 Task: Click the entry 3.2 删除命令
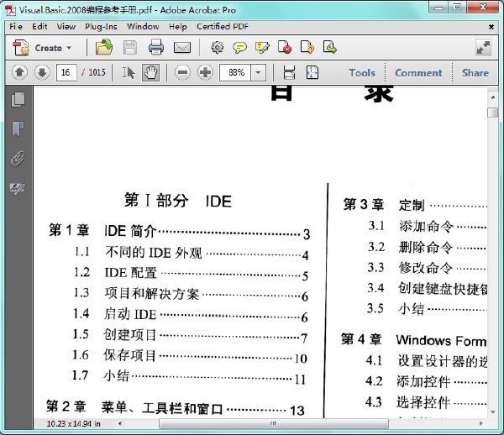click(410, 248)
